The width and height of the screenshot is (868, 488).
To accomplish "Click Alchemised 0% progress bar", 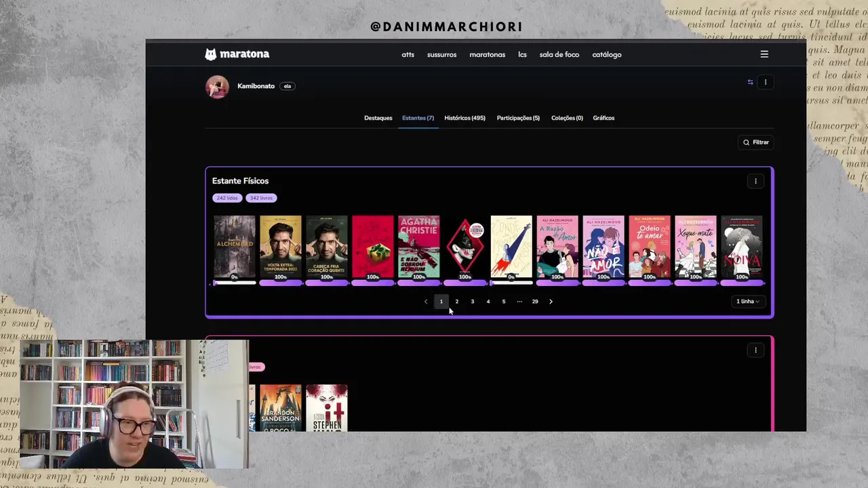I will [x=235, y=283].
